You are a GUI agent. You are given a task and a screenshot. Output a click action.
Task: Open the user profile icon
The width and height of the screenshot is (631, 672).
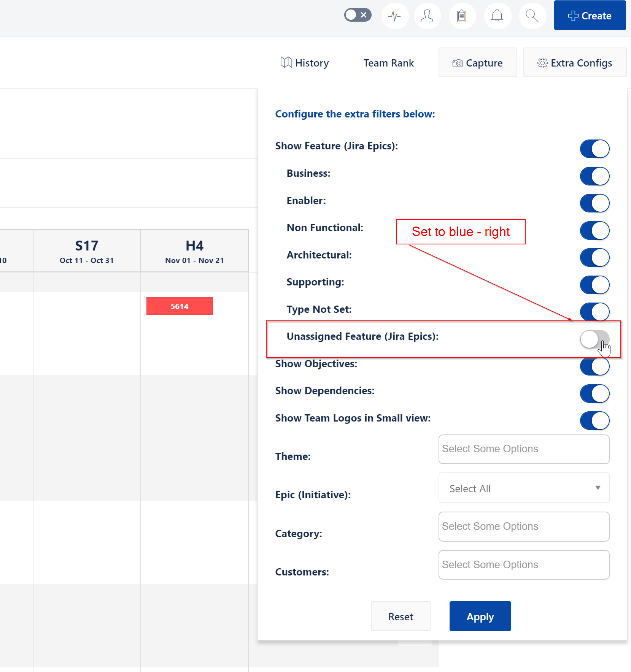click(427, 16)
